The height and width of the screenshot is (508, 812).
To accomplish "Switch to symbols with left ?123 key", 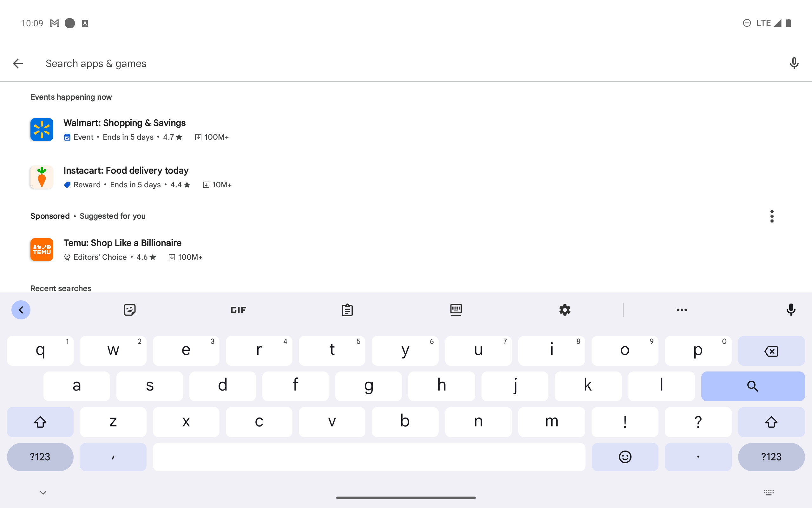I will click(x=40, y=457).
